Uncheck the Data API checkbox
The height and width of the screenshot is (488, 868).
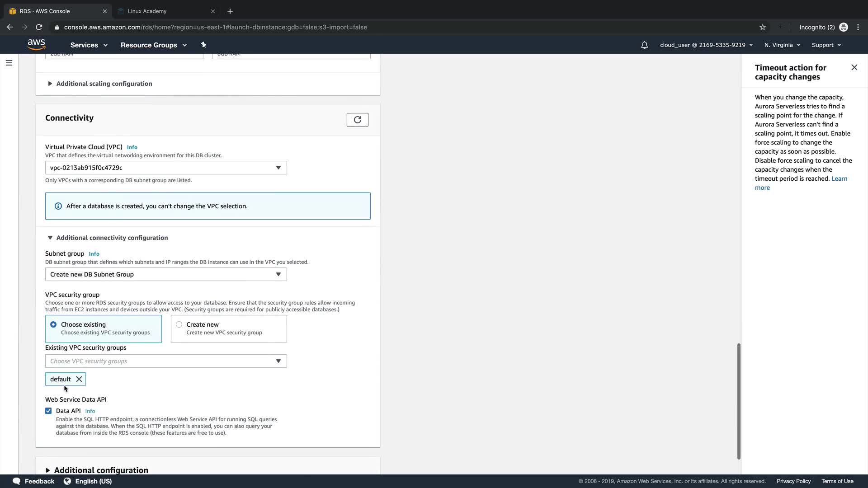[48, 411]
